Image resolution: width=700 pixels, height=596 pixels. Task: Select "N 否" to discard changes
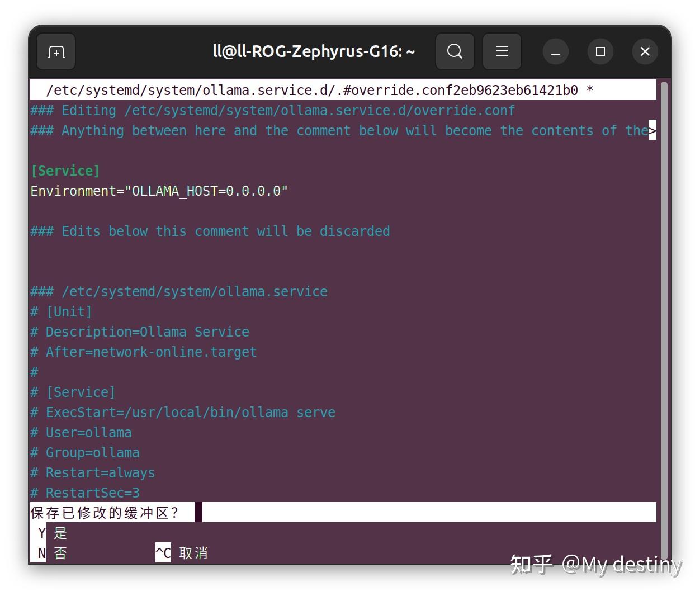pyautogui.click(x=53, y=552)
